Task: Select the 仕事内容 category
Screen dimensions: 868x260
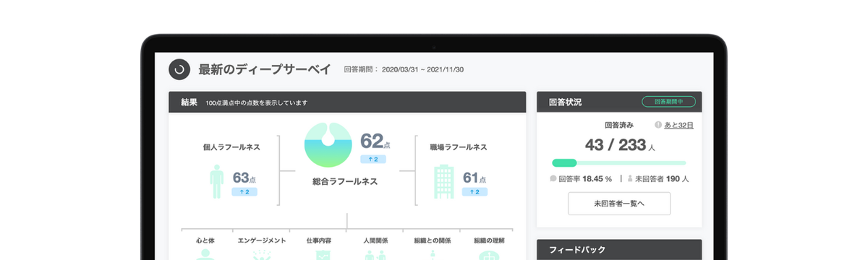Action: [x=318, y=240]
